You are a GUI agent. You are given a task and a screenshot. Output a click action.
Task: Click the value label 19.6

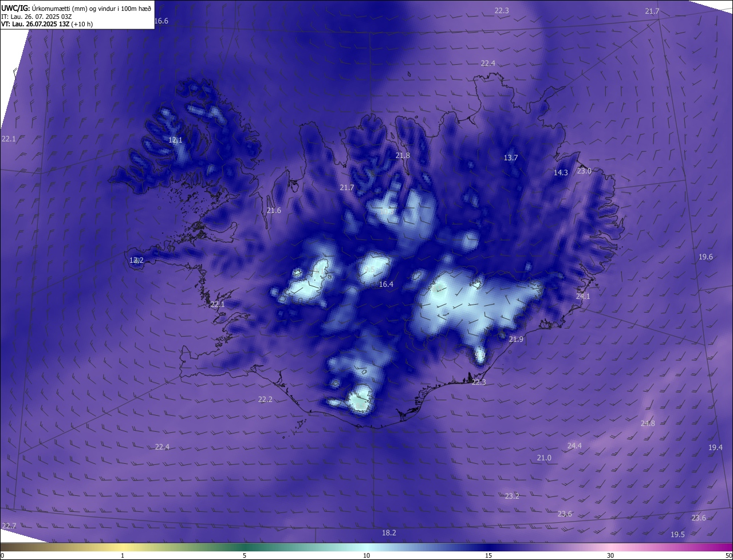706,257
